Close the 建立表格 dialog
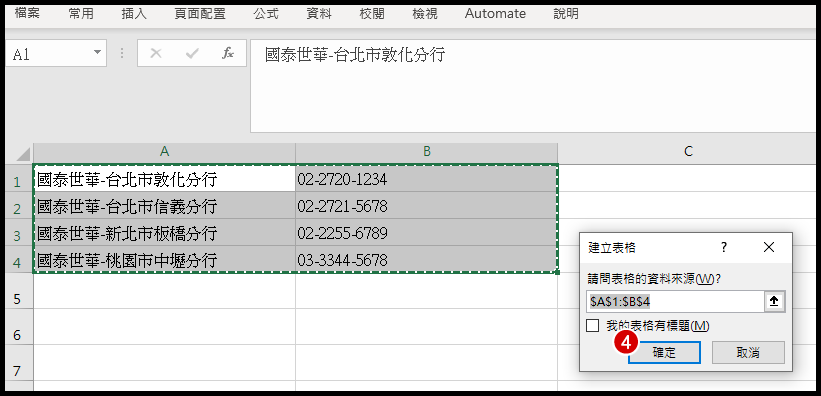 pyautogui.click(x=769, y=247)
